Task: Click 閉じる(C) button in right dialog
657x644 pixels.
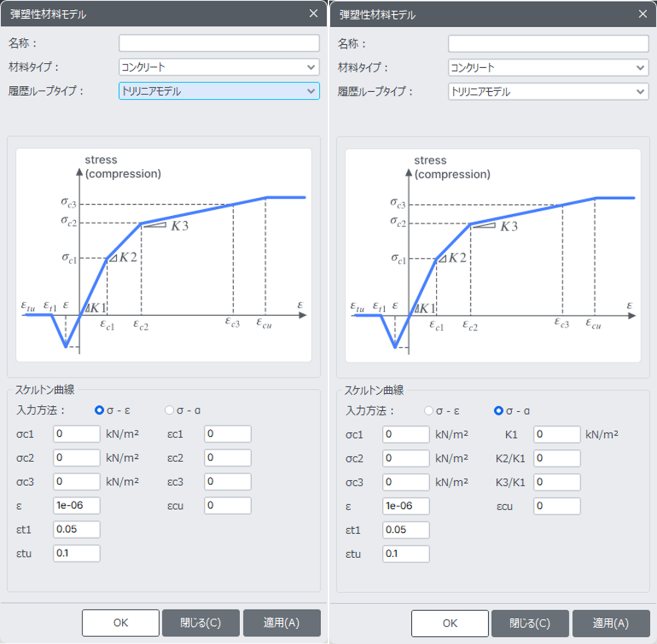Action: point(530,623)
